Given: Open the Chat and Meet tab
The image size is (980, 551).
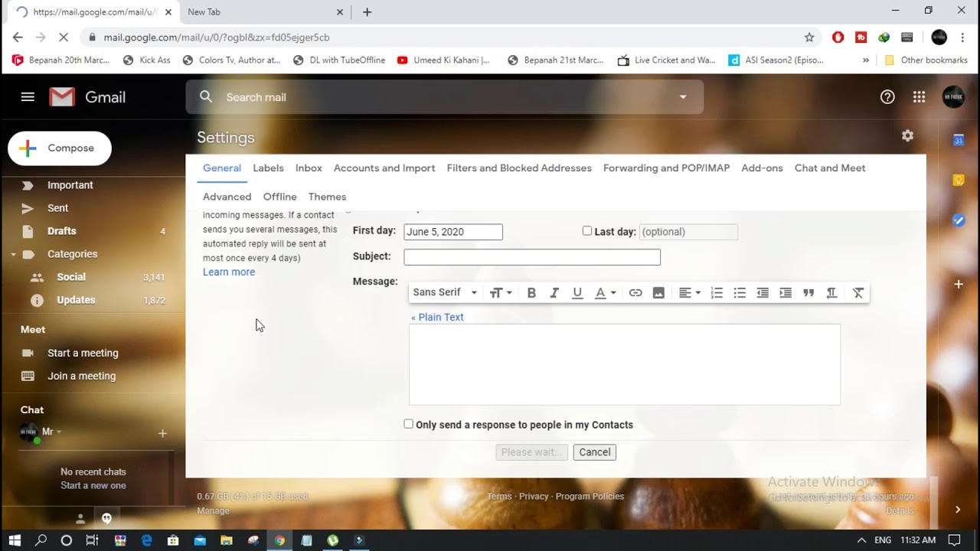Looking at the screenshot, I should [x=830, y=168].
